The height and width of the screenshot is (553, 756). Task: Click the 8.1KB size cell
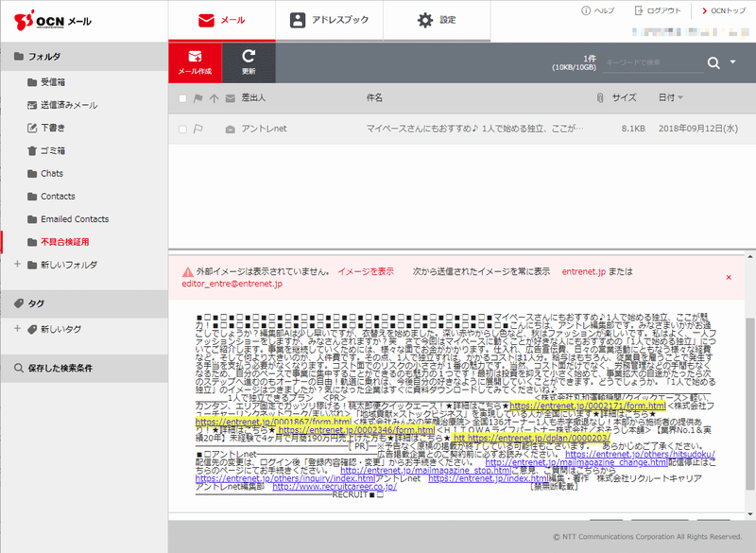pos(633,129)
